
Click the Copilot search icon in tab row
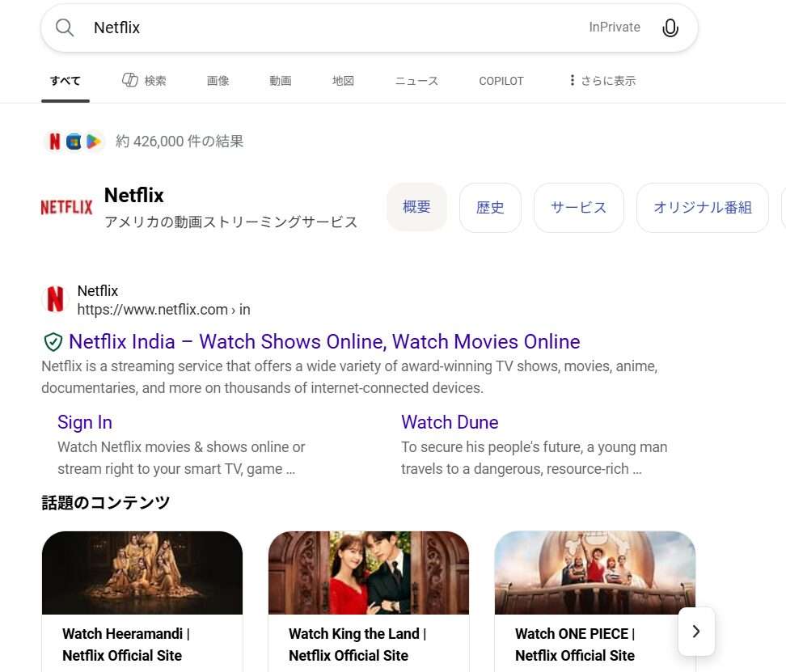pyautogui.click(x=130, y=80)
